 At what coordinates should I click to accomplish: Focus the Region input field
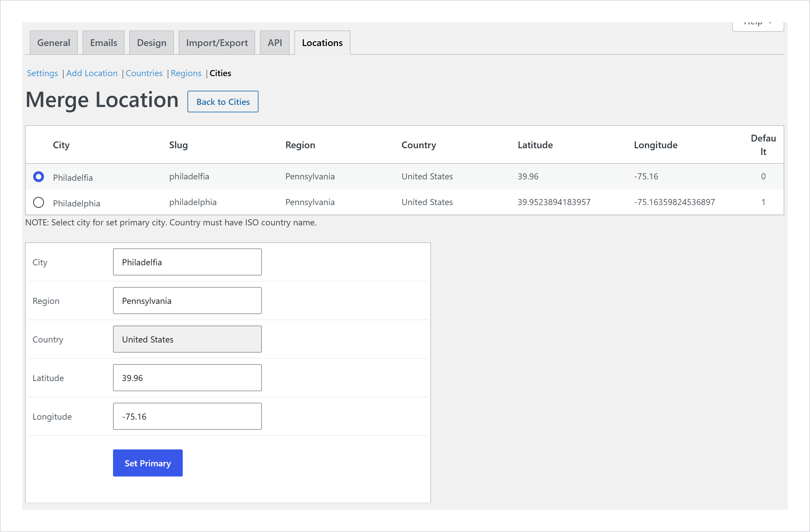187,301
